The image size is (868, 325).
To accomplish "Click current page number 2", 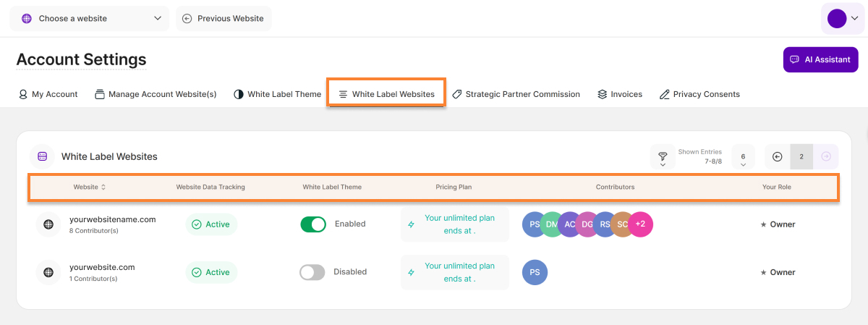I will coord(801,156).
